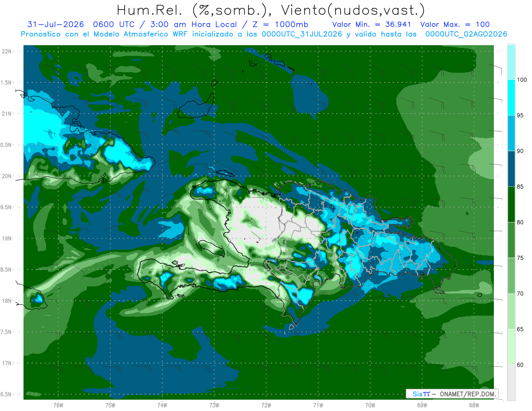Click the '69W' longitude label

422,405
